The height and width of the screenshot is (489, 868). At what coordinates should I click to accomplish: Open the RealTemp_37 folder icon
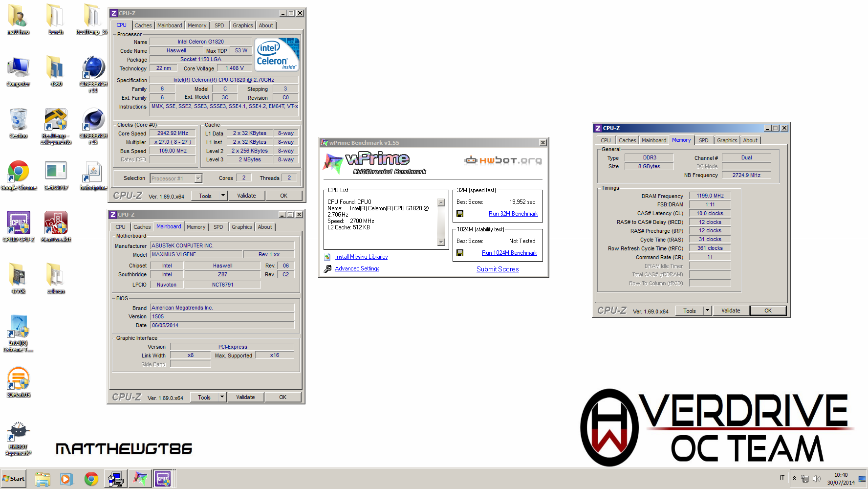(92, 19)
